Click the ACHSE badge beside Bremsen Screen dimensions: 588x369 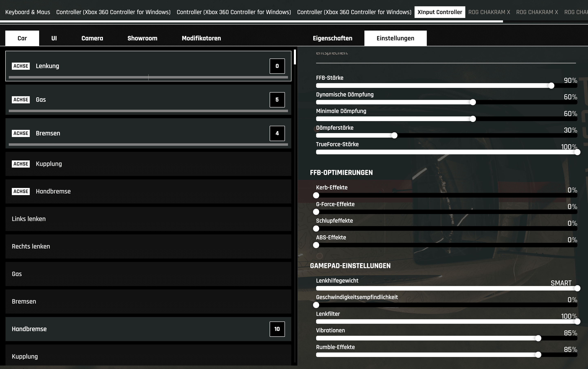(x=21, y=134)
